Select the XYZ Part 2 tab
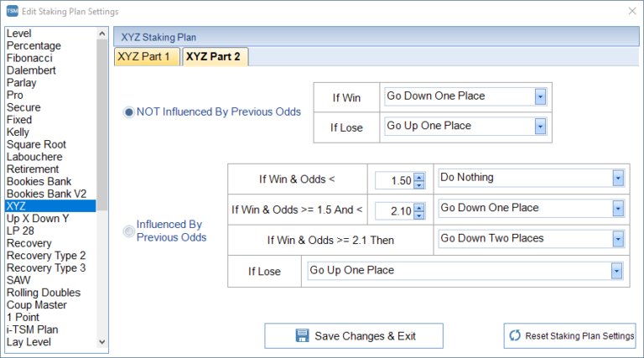This screenshot has width=644, height=358. click(214, 57)
